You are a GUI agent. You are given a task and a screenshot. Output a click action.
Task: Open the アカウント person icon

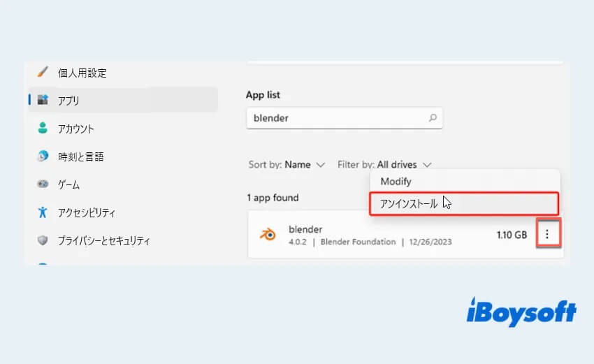pos(43,129)
